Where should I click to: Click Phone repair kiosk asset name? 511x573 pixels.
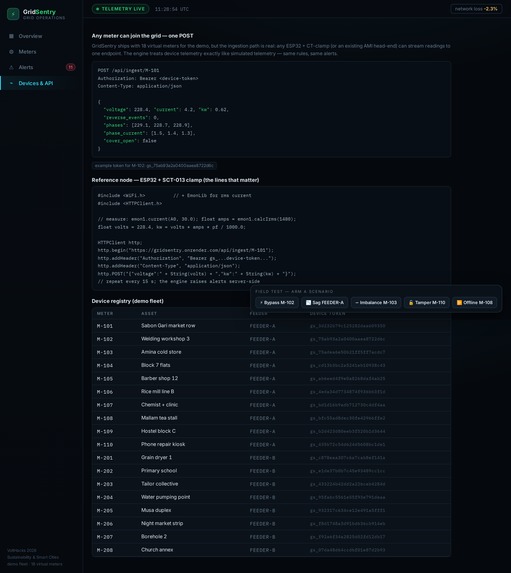pos(163,444)
